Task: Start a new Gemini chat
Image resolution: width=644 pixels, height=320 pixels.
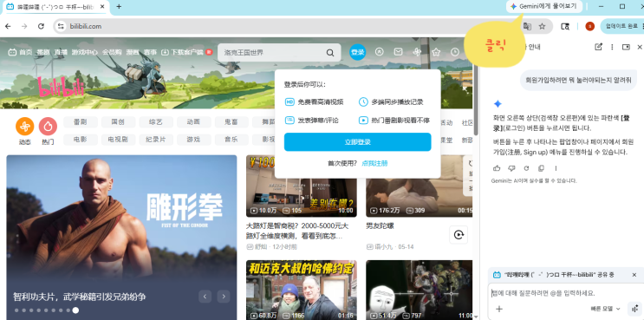Action: tap(598, 47)
